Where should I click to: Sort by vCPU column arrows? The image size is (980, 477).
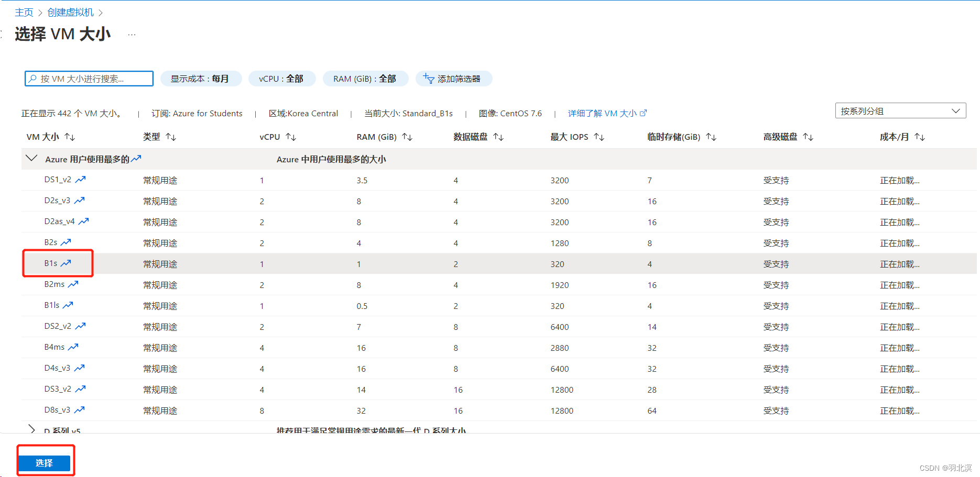coord(291,137)
